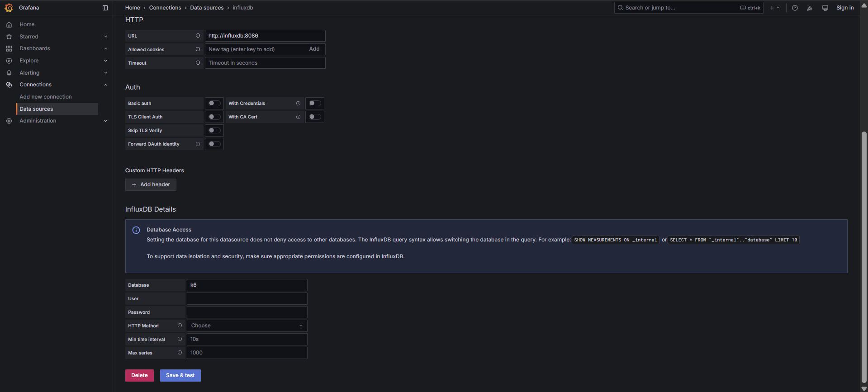Collapse the Dashboards section chevron

coord(105,48)
